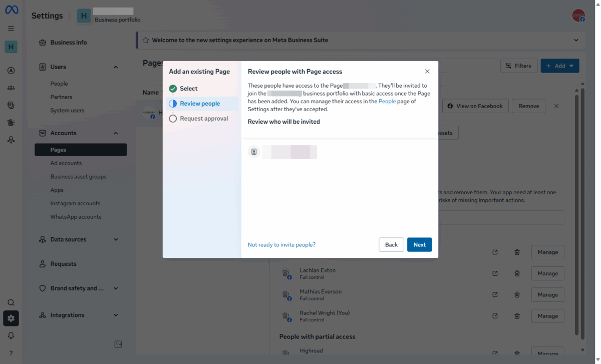Select the Request approval step
This screenshot has width=601, height=364.
[x=203, y=119]
